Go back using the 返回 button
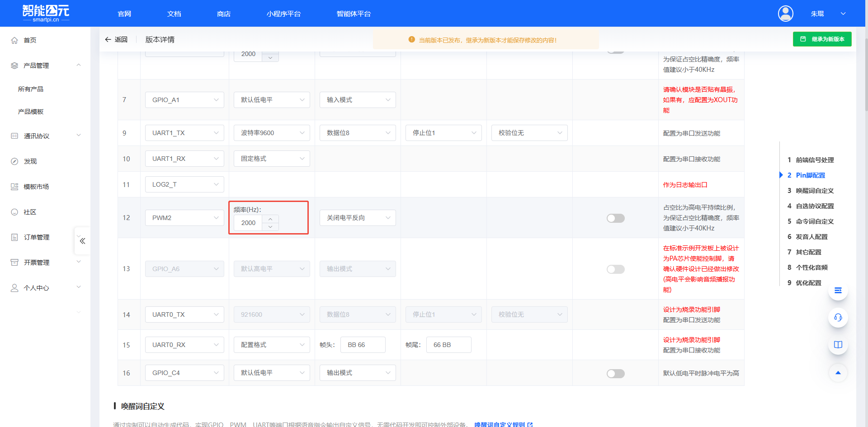The width and height of the screenshot is (868, 427). click(x=116, y=39)
